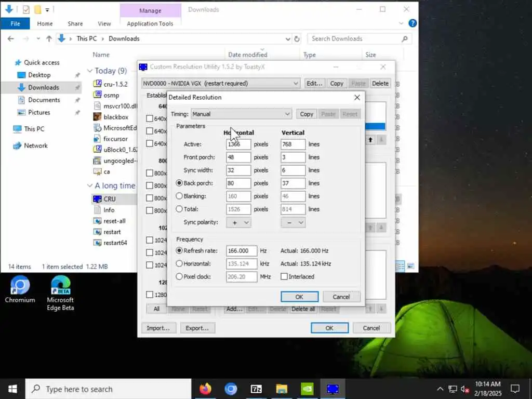
Task: Open horizontal sync polarity dropdown
Action: [x=238, y=222]
